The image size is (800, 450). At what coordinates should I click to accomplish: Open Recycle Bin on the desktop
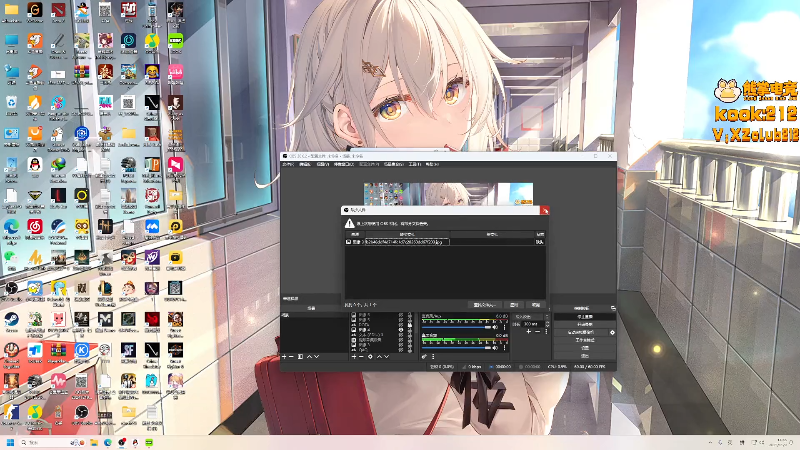(x=11, y=105)
